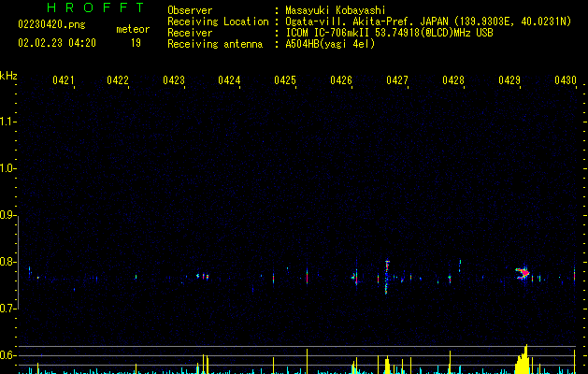The image size is (588, 374).
Task: Click the tallest yellow power peak near 0429
Action: [523, 359]
